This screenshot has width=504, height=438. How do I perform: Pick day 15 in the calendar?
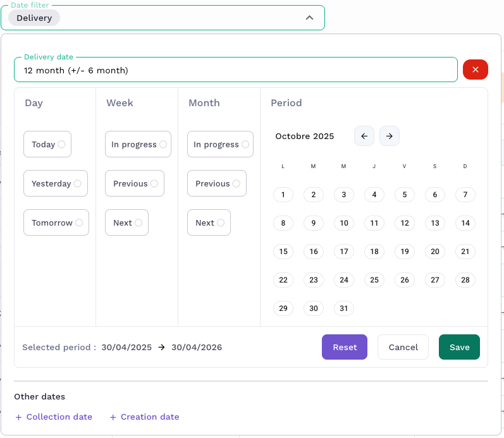(283, 252)
